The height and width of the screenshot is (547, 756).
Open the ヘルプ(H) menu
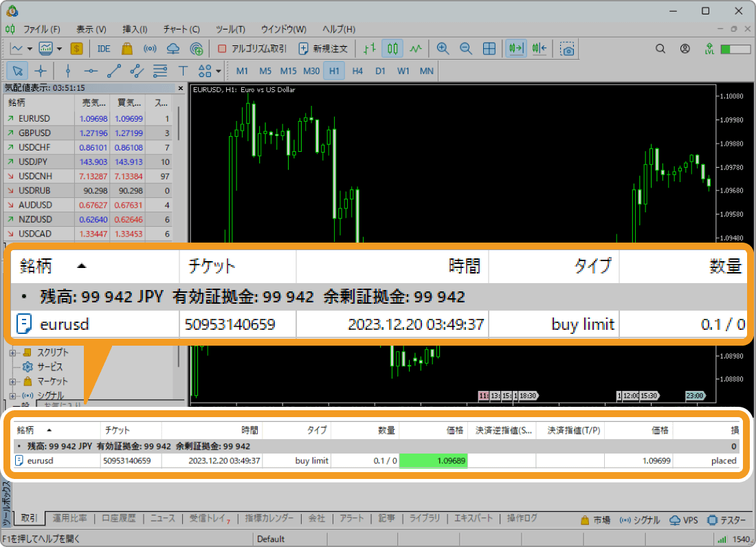click(x=339, y=30)
